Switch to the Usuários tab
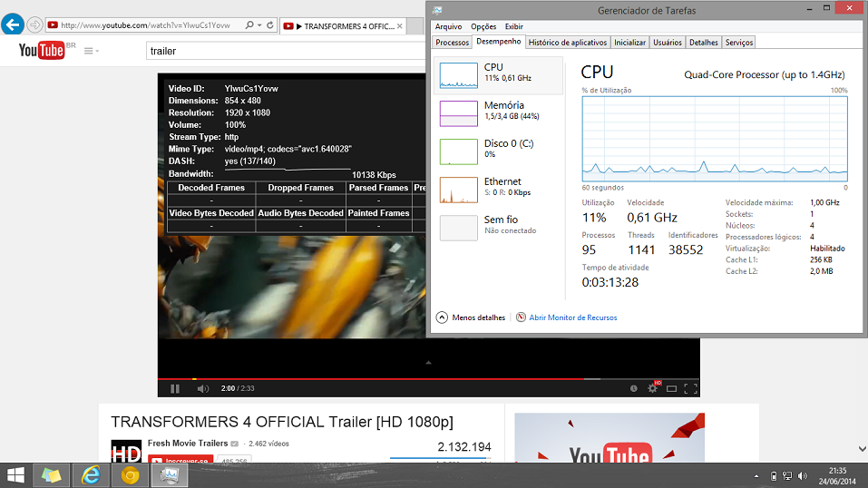Screen dimensions: 868x488 [x=668, y=43]
